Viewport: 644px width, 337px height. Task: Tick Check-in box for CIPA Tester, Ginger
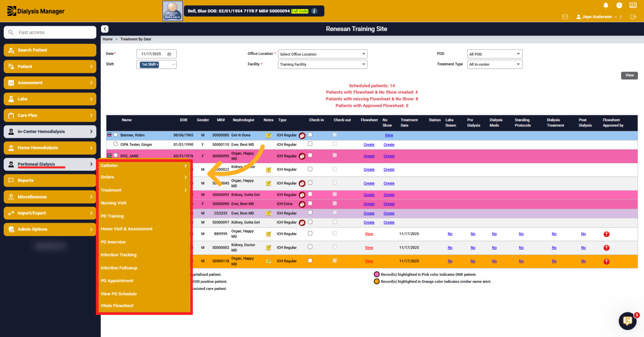pyautogui.click(x=310, y=144)
